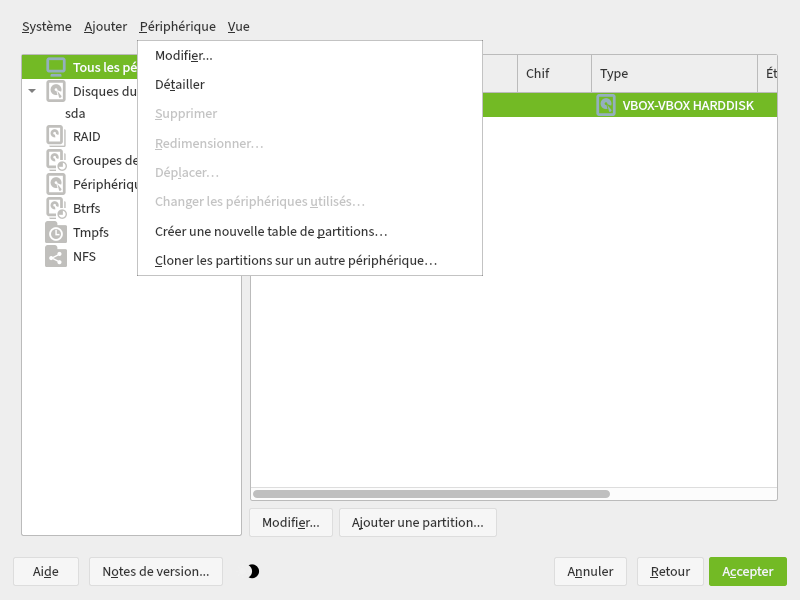Click the computer icon beside Tous les périphériques
The height and width of the screenshot is (600, 800).
click(x=56, y=67)
